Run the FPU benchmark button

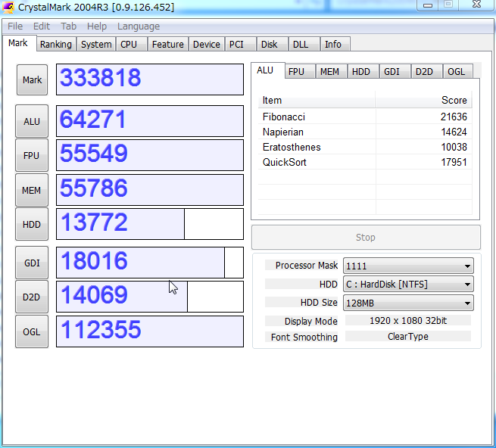tap(32, 156)
